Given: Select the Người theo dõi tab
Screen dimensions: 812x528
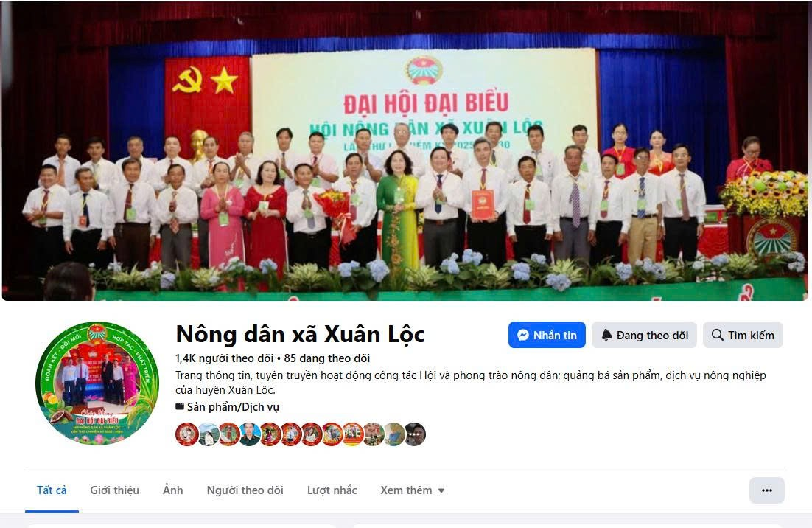Looking at the screenshot, I should click(245, 490).
